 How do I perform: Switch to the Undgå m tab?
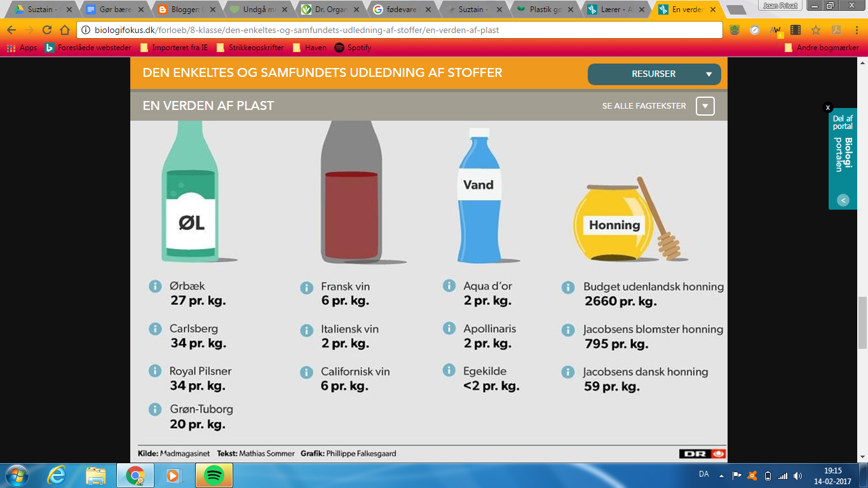point(257,10)
